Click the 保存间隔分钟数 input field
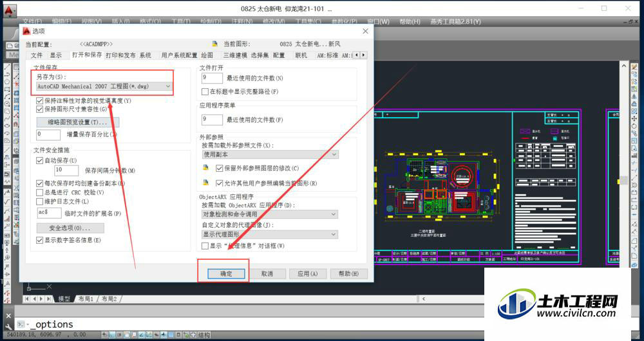The image size is (644, 341). 66,170
